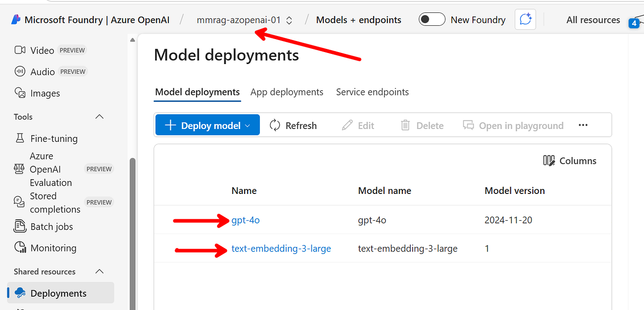The image size is (644, 310).
Task: Select the Azure OpenAI Evaluation scales icon
Action: (19, 169)
